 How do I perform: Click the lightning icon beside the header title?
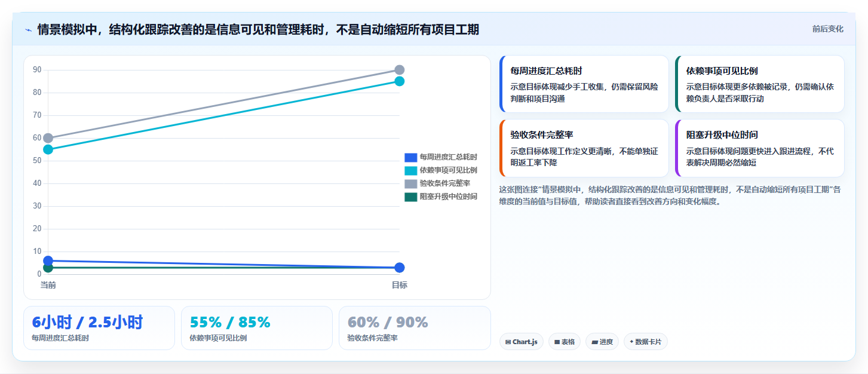(28, 30)
